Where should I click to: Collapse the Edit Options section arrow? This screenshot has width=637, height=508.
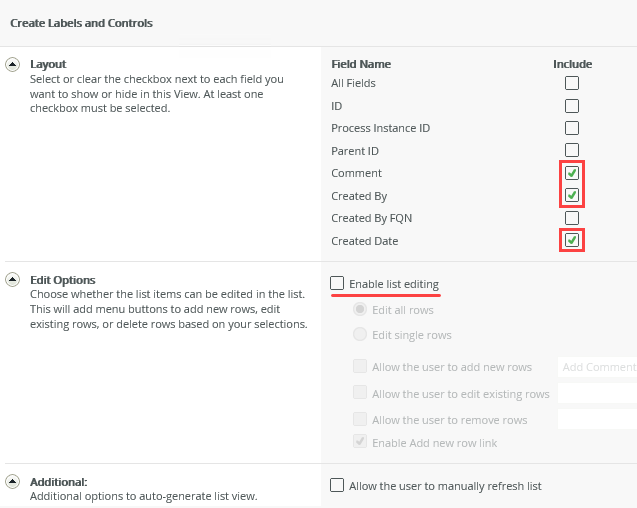pos(13,280)
